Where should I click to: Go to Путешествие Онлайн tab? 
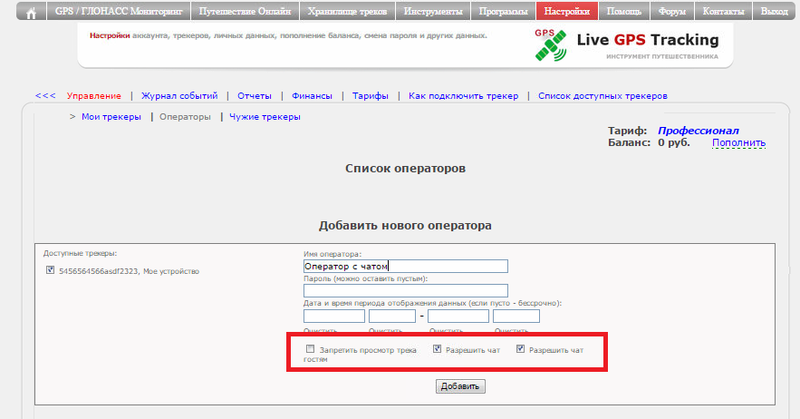[x=245, y=13]
